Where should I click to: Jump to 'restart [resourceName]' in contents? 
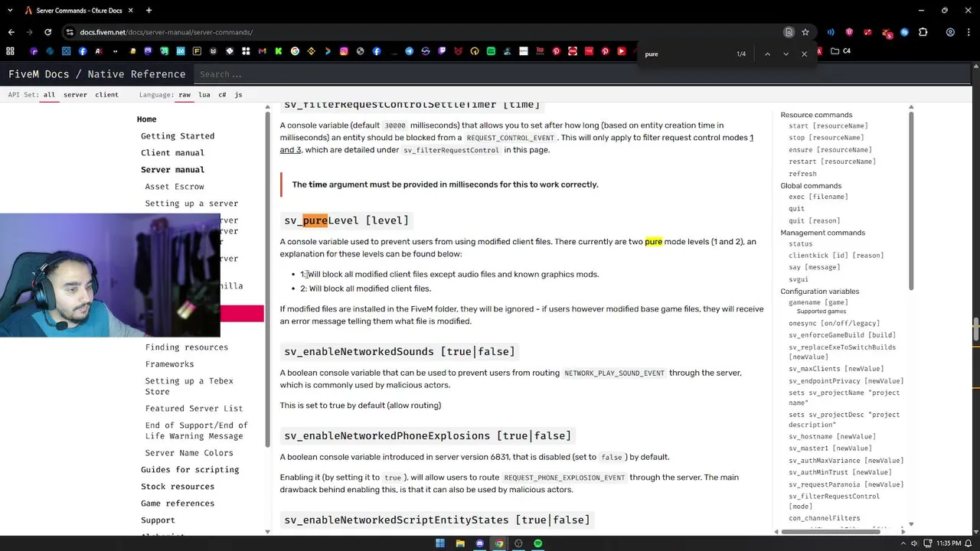point(832,161)
